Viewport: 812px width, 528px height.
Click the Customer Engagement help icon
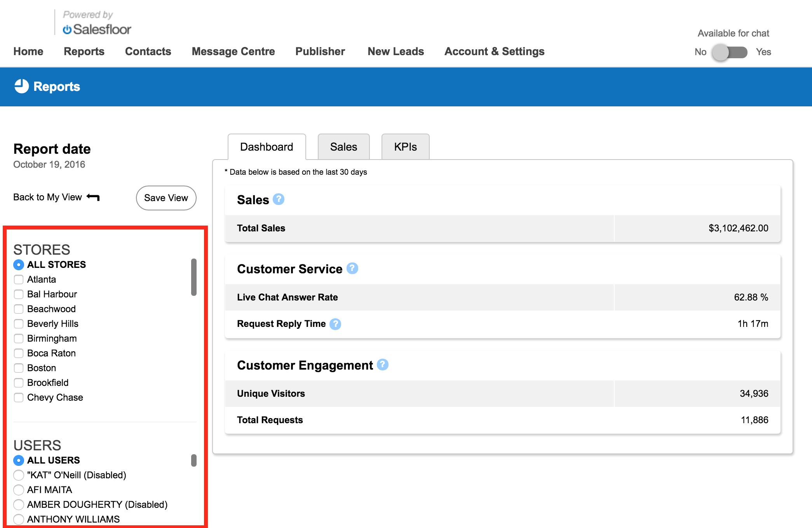382,365
